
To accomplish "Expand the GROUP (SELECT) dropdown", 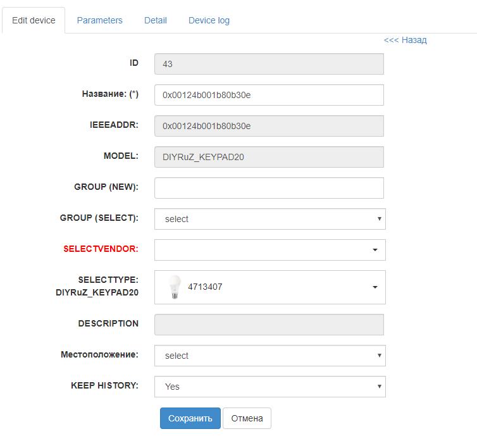I will pyautogui.click(x=269, y=219).
